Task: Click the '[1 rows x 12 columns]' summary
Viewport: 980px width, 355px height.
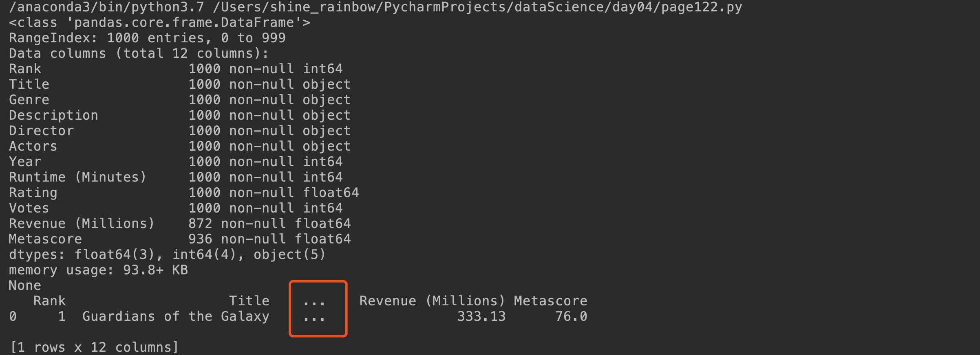Action: pos(94,347)
